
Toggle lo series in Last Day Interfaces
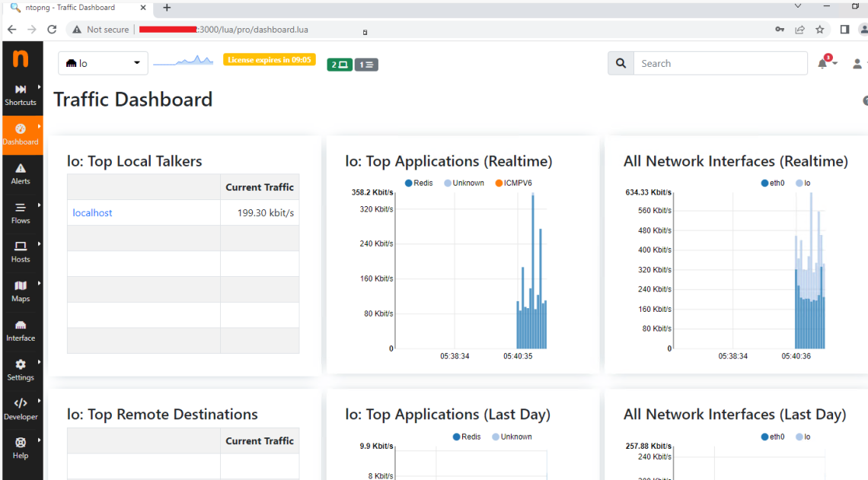(x=803, y=437)
